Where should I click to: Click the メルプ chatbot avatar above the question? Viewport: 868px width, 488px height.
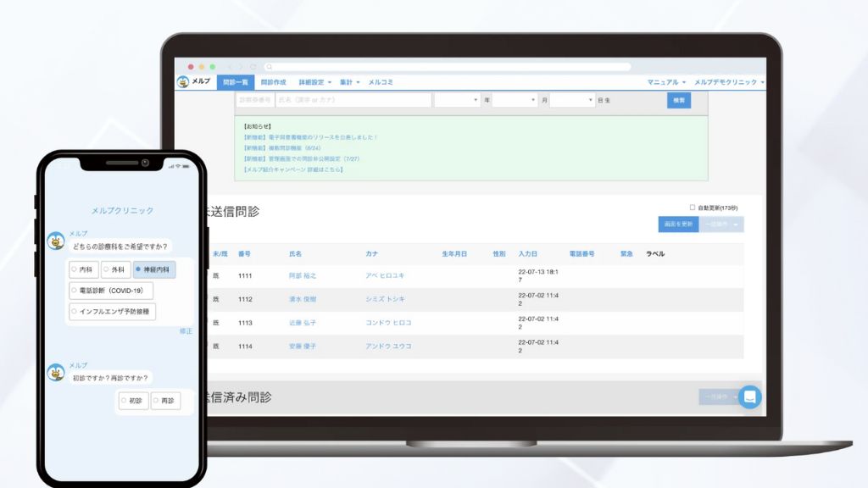[56, 240]
